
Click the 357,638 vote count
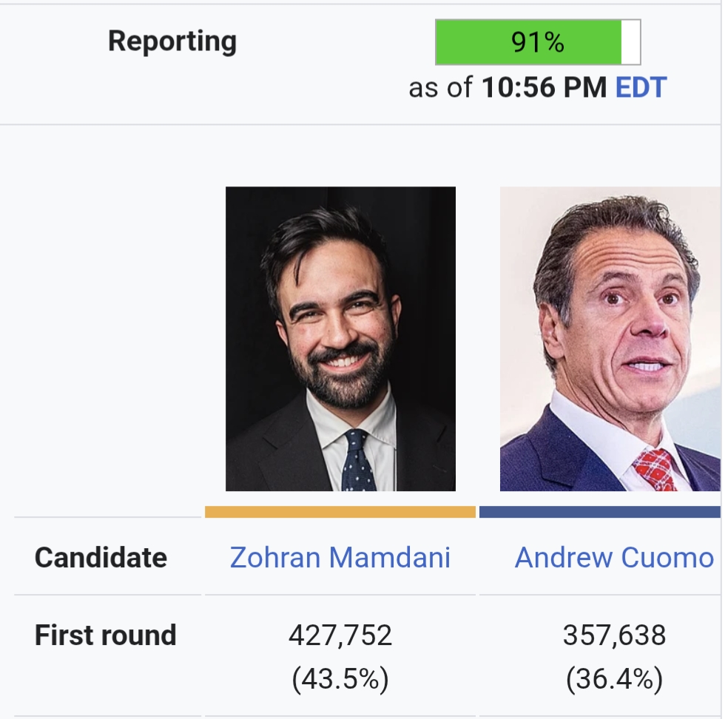pos(614,635)
